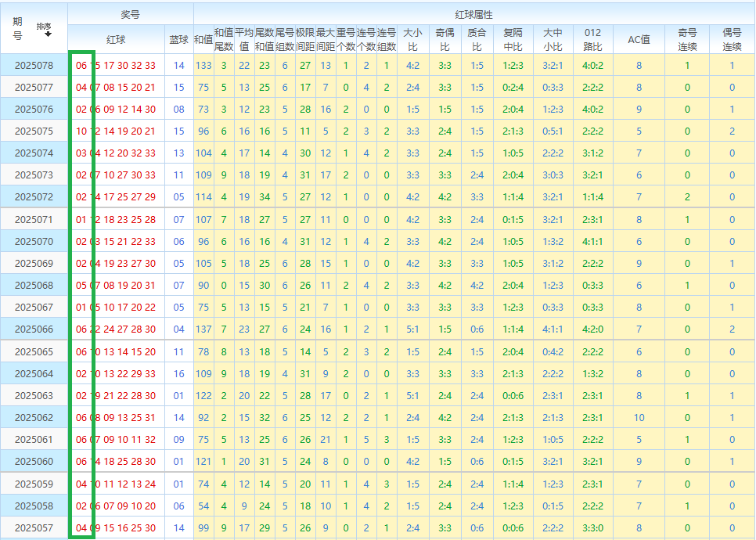Screen dimensions: 756x540
Task: Click the 大小比 column header
Action: [x=412, y=40]
